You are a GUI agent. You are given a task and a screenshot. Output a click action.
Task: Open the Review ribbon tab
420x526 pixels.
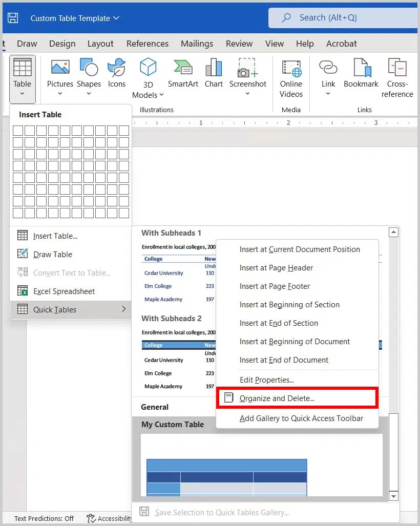coord(239,44)
